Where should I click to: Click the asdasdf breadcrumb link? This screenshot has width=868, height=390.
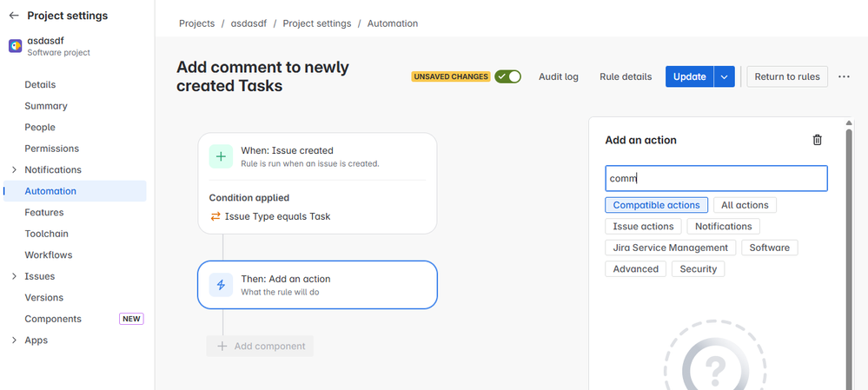pyautogui.click(x=248, y=23)
